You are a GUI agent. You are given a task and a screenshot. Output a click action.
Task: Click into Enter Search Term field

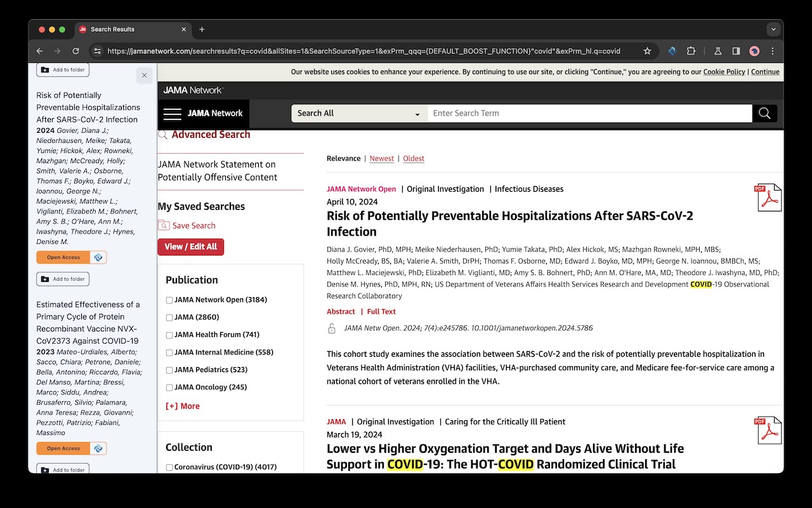(x=590, y=113)
